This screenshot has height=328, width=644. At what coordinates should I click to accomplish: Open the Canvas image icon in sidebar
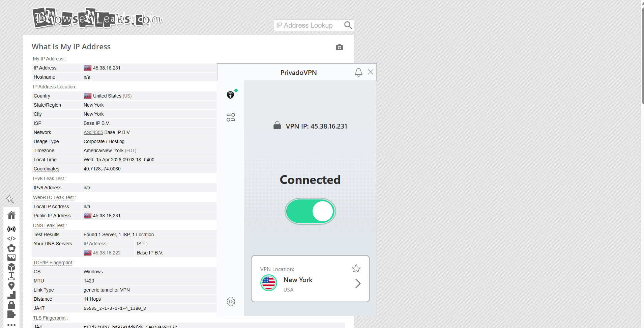point(11,257)
